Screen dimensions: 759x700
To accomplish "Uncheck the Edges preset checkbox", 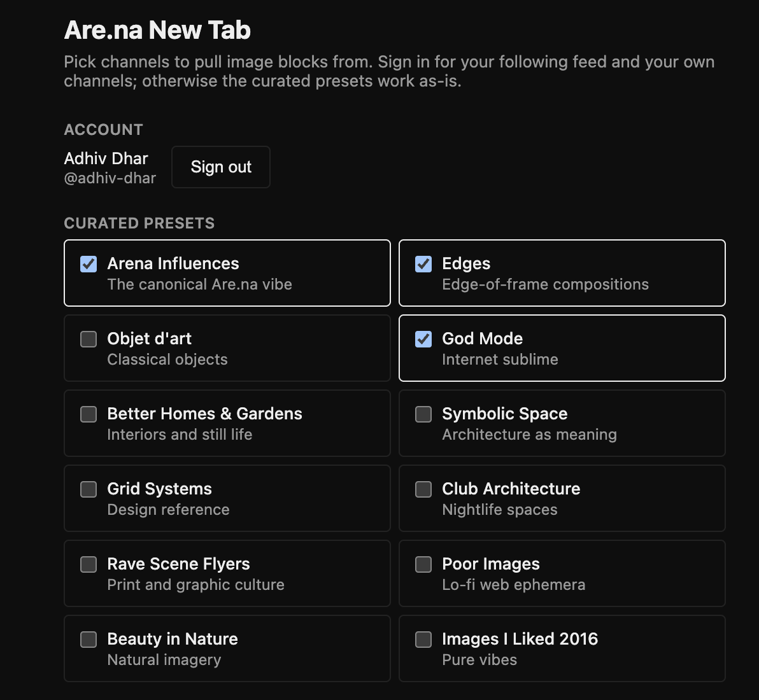I will 423,264.
